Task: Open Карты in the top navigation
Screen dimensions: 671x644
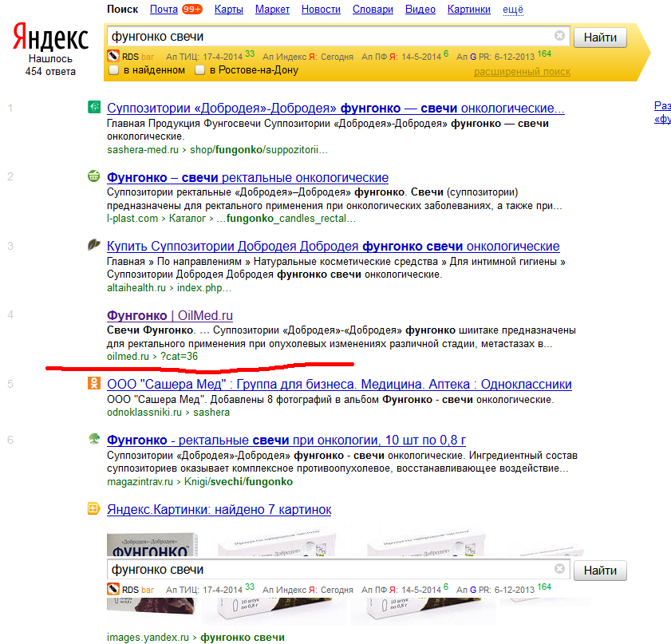Action: pos(229,10)
